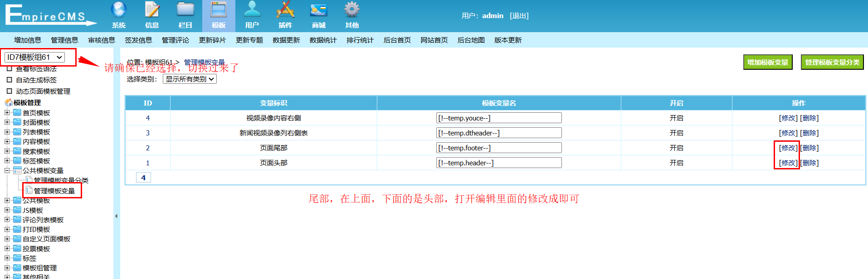This screenshot has width=868, height=279.
Task: Select 管理模板变量 in the sidebar tree
Action: coord(54,191)
